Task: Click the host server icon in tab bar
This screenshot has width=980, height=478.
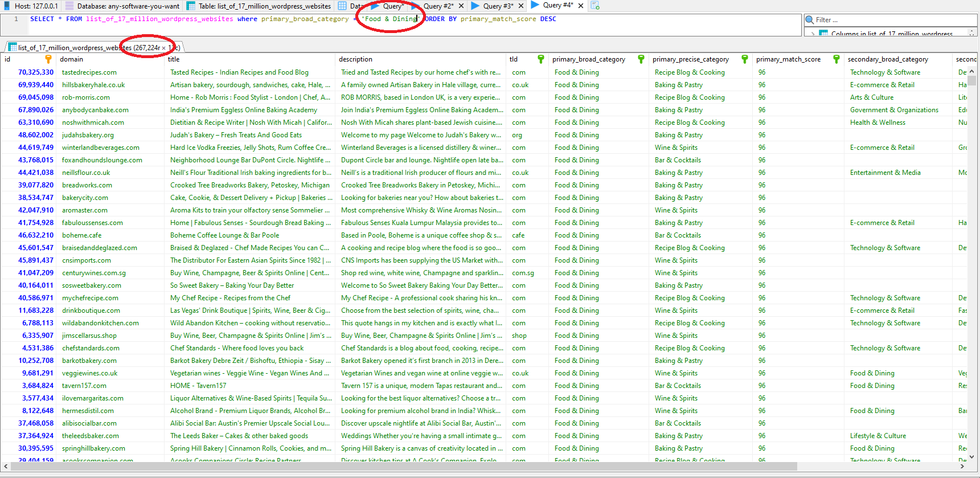Action: (7, 6)
